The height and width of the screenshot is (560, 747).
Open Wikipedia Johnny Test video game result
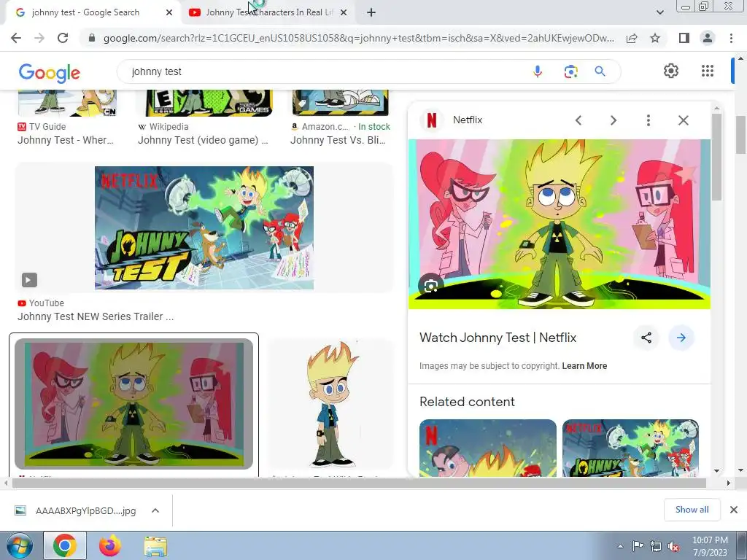coord(203,140)
